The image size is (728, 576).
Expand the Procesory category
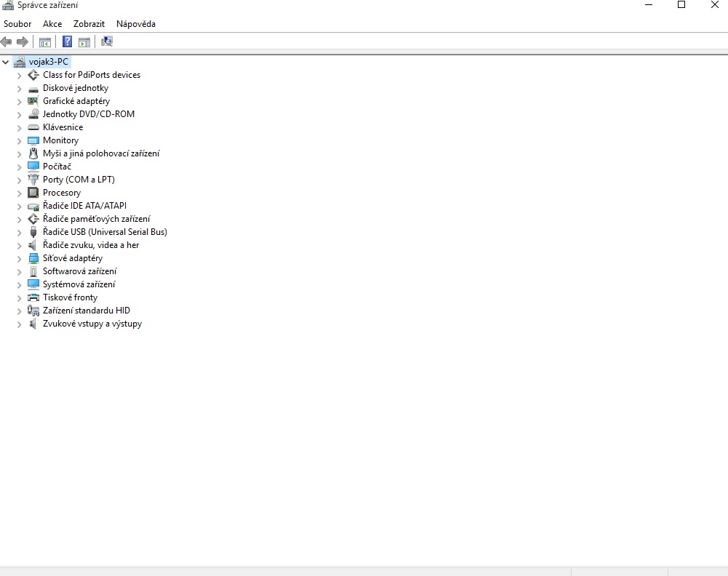20,193
